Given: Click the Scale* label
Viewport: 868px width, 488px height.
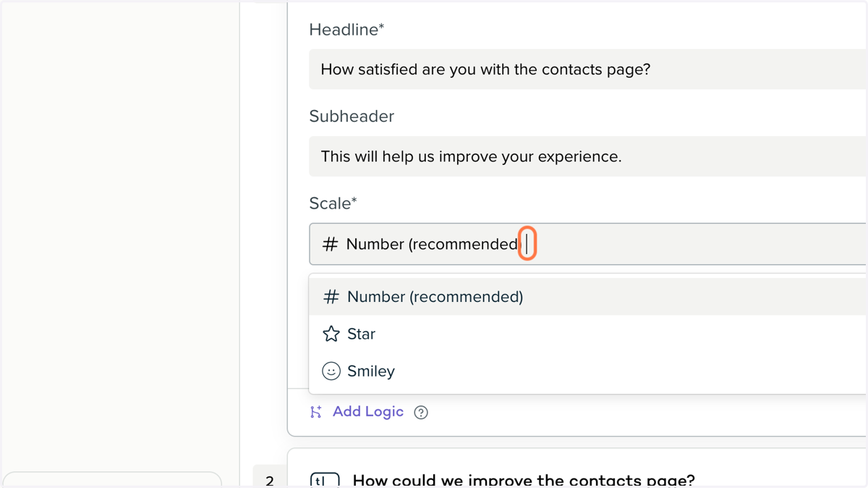Looking at the screenshot, I should tap(333, 203).
